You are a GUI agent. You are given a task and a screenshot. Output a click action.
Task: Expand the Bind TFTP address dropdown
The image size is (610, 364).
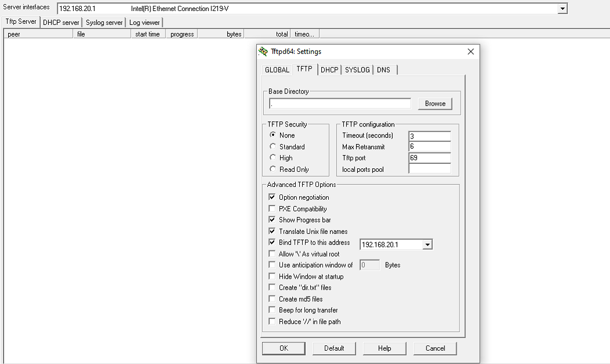pos(428,245)
